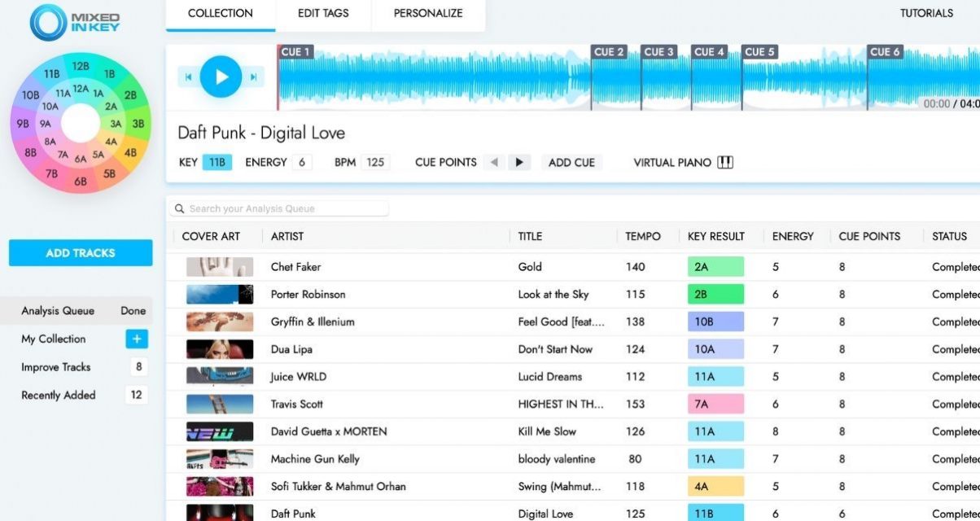Switch to the Edit Tags tab
This screenshot has width=980, height=521.
[323, 14]
